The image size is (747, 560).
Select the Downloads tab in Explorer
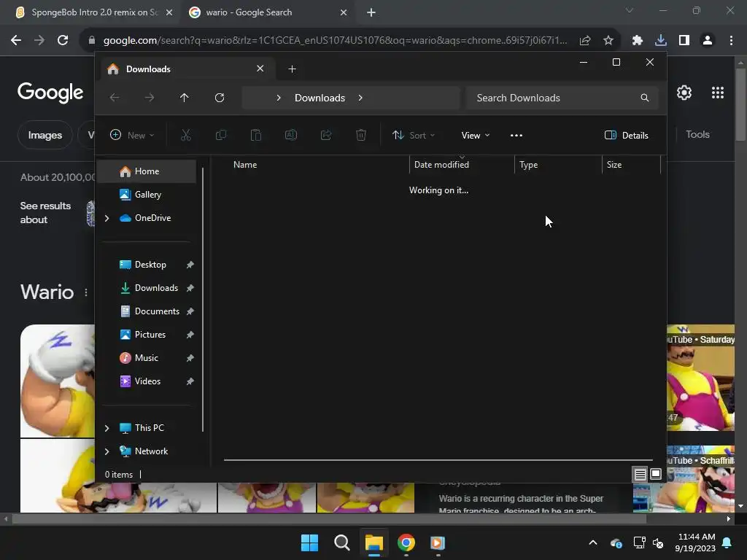coord(186,69)
